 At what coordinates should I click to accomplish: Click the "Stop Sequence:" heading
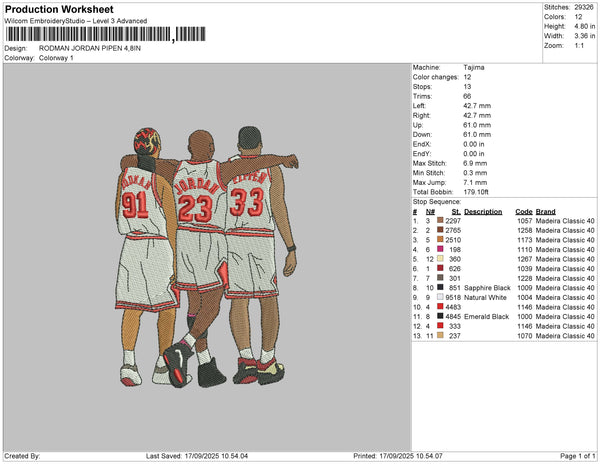437,202
